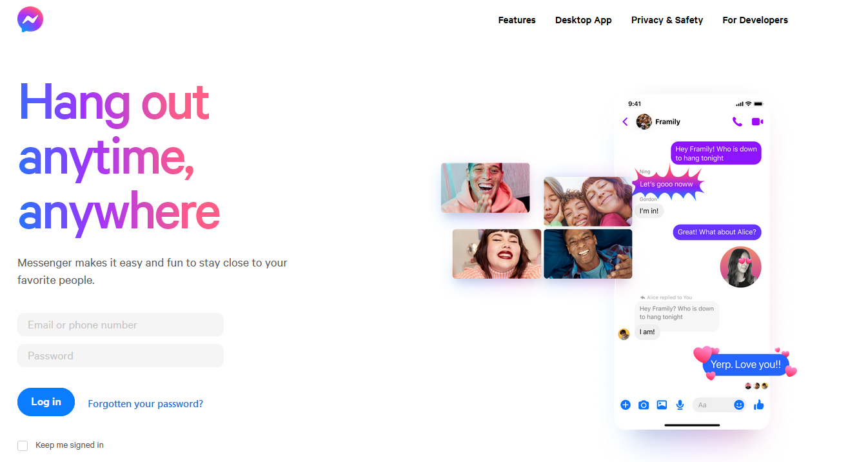Enable the Keep me signed in checkbox
The width and height of the screenshot is (868, 462).
click(23, 445)
